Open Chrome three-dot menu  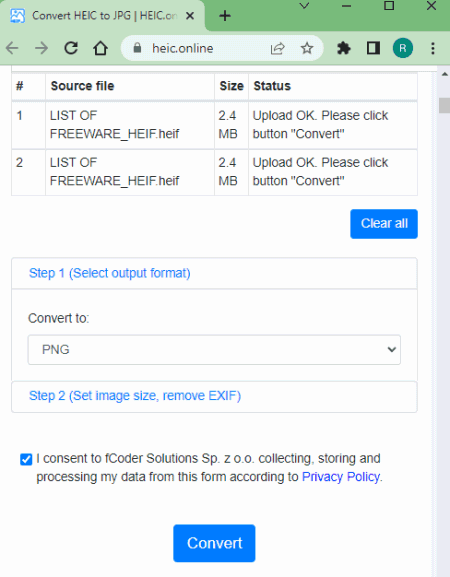pos(433,48)
